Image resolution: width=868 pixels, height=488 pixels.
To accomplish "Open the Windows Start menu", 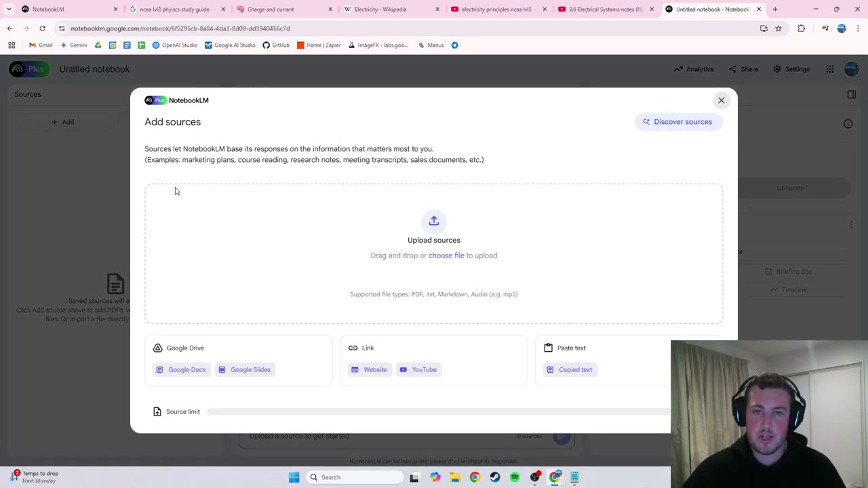I will (294, 477).
